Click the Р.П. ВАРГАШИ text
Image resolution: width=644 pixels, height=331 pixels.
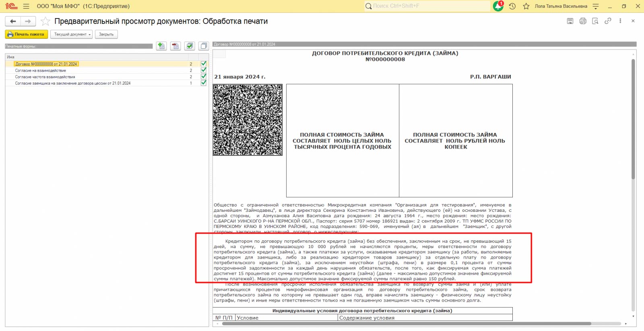pos(491,77)
